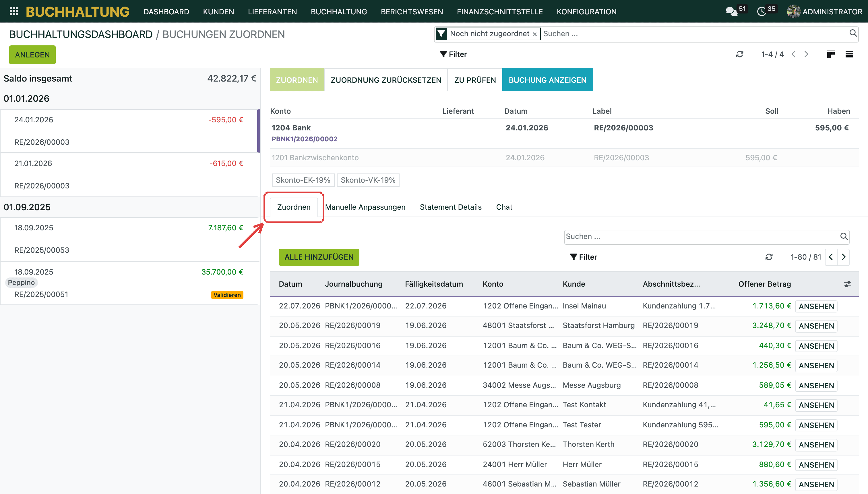Screen dimensions: 868x494
Task: Refresh the journal items list
Action: coord(769,257)
